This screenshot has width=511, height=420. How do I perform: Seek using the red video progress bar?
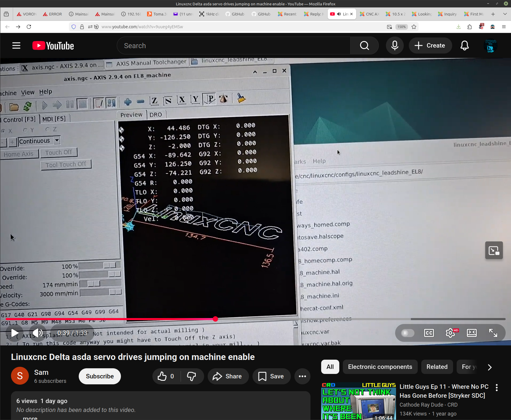pyautogui.click(x=119, y=319)
